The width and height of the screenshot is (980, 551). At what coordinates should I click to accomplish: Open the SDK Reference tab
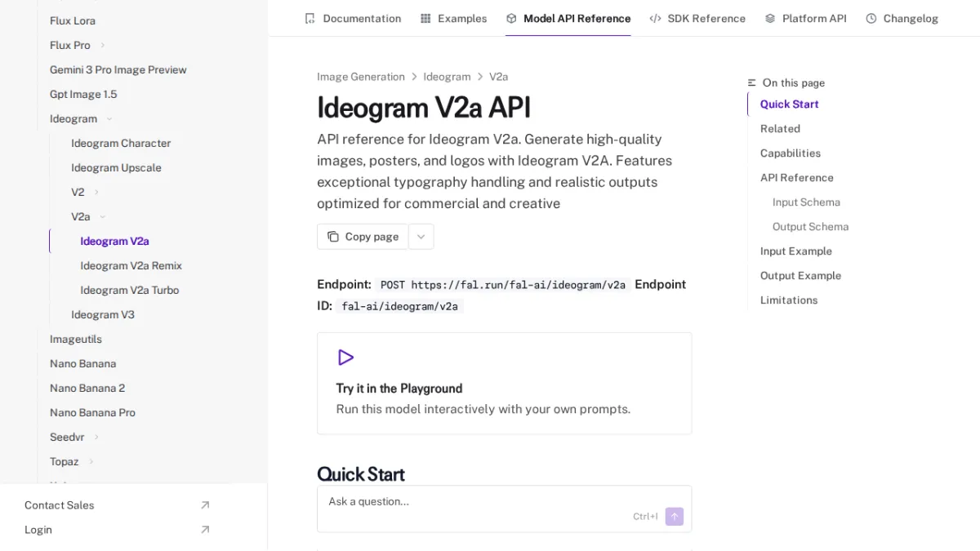click(x=697, y=18)
